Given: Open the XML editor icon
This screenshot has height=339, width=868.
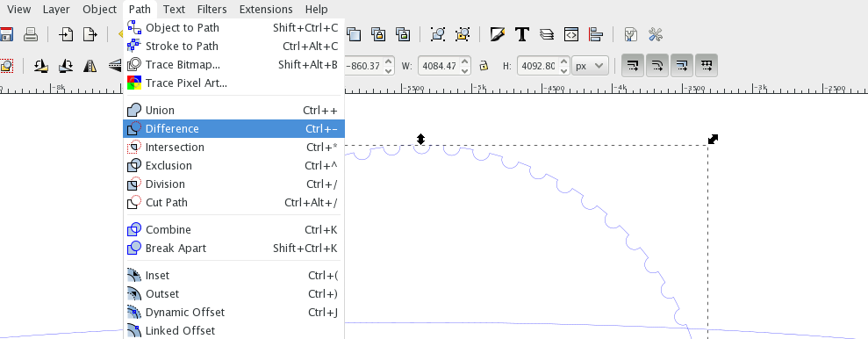Looking at the screenshot, I should pyautogui.click(x=570, y=35).
